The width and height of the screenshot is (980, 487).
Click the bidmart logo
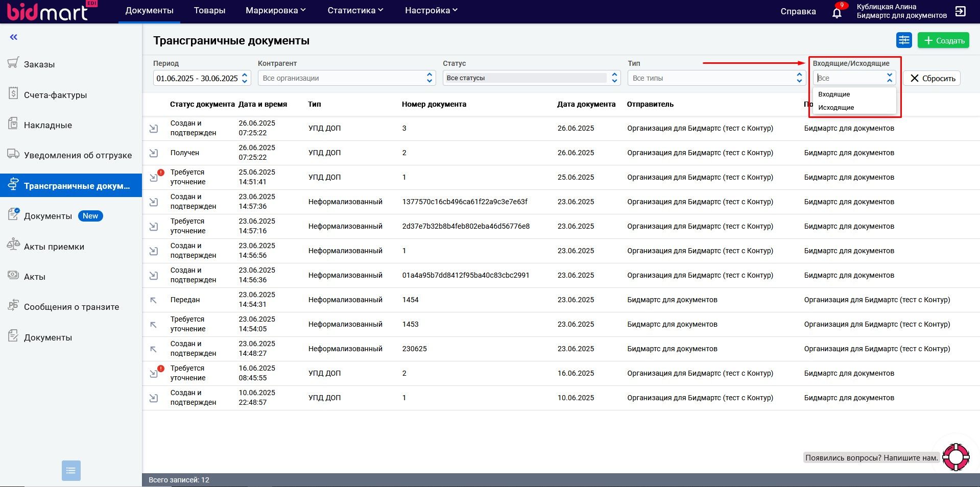[x=51, y=11]
